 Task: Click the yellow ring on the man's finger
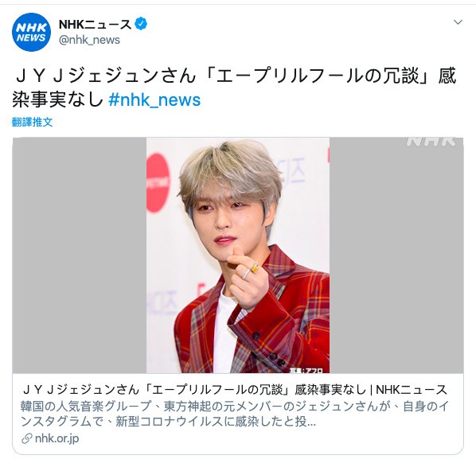coord(256,267)
